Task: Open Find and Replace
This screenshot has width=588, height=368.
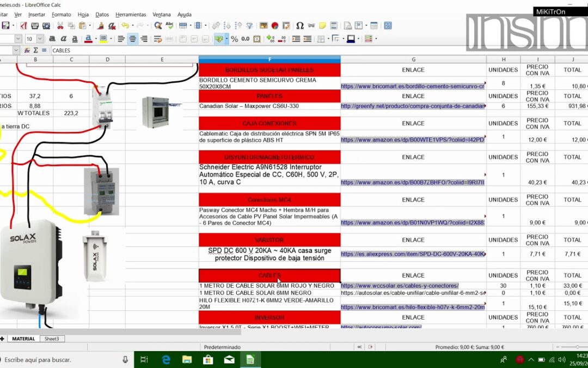Action: pyautogui.click(x=158, y=26)
